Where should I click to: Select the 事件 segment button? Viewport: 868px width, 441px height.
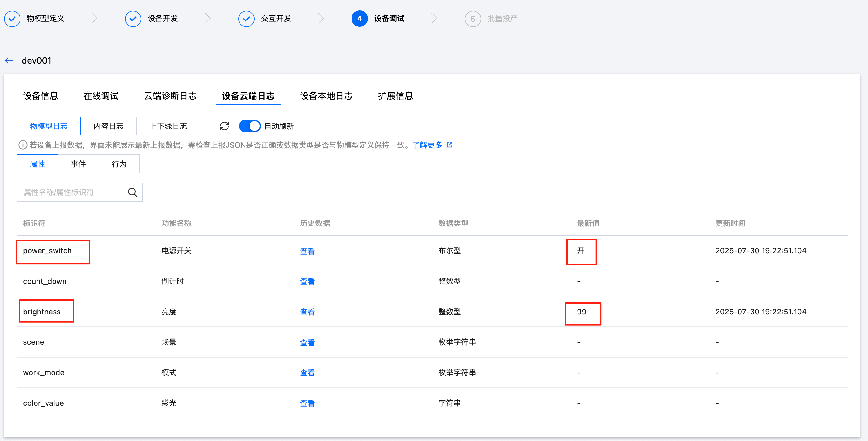pos(78,164)
